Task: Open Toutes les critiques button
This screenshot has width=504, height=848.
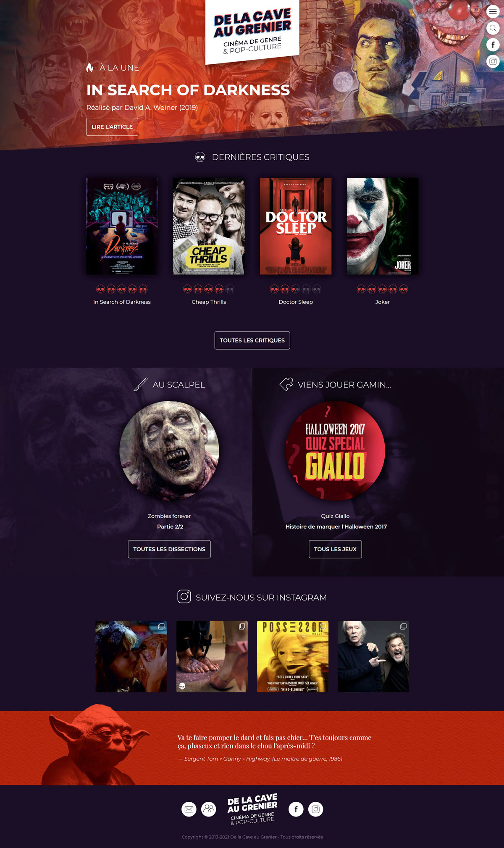Action: pos(252,340)
